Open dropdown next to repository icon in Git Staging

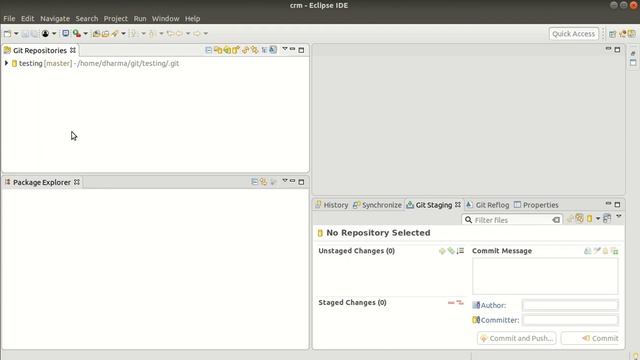[598, 219]
